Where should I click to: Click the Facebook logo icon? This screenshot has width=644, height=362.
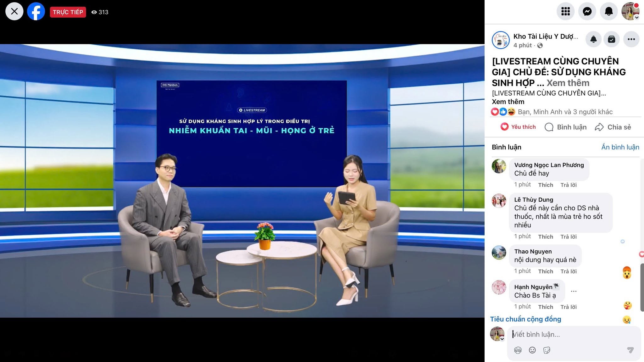click(36, 12)
